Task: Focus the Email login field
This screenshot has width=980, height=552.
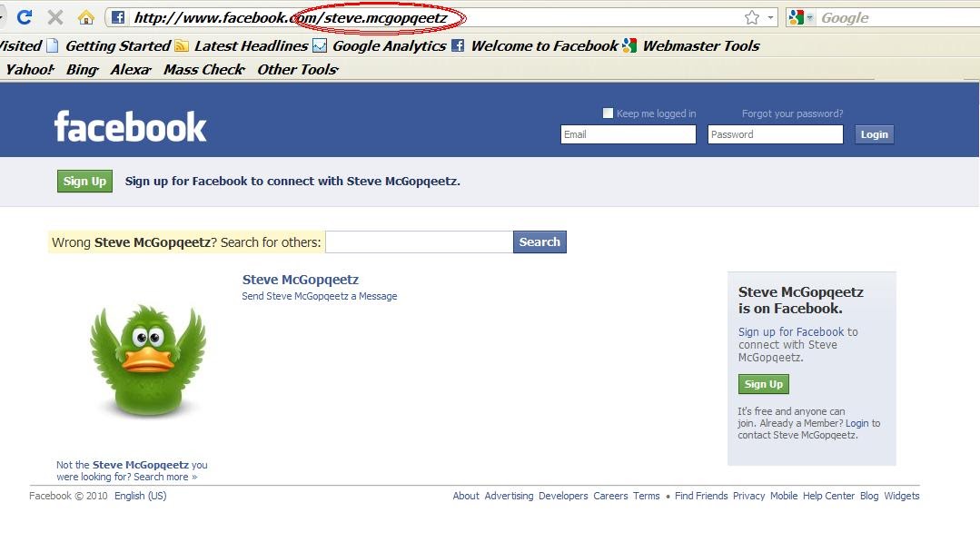Action: [x=629, y=134]
